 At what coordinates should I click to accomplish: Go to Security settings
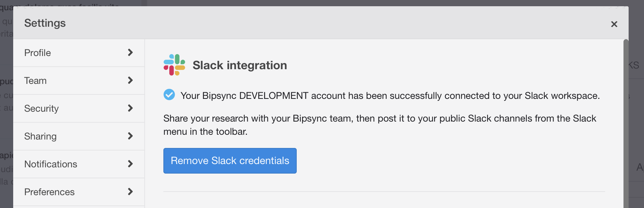(79, 108)
